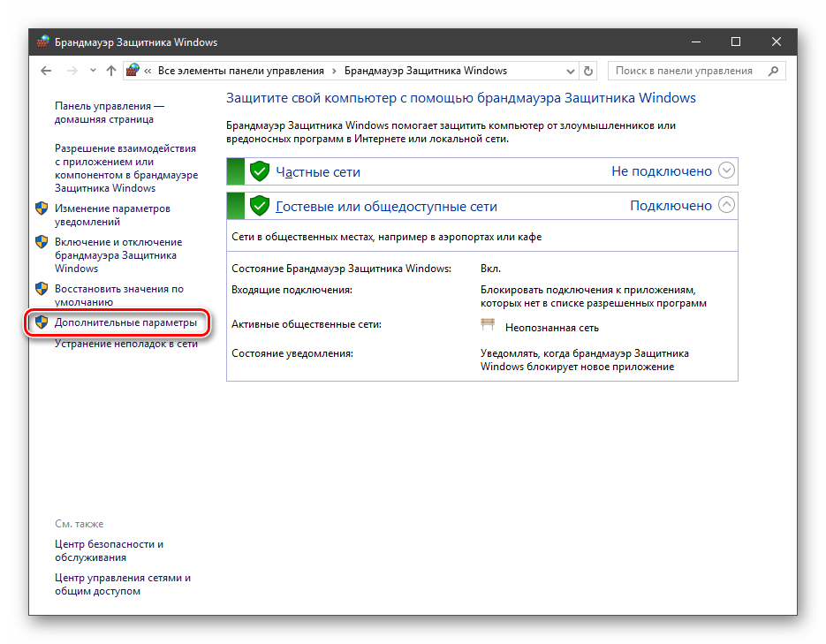Screen dimensions: 826x644
Task: Open the address bar history dropdown
Action: (570, 71)
